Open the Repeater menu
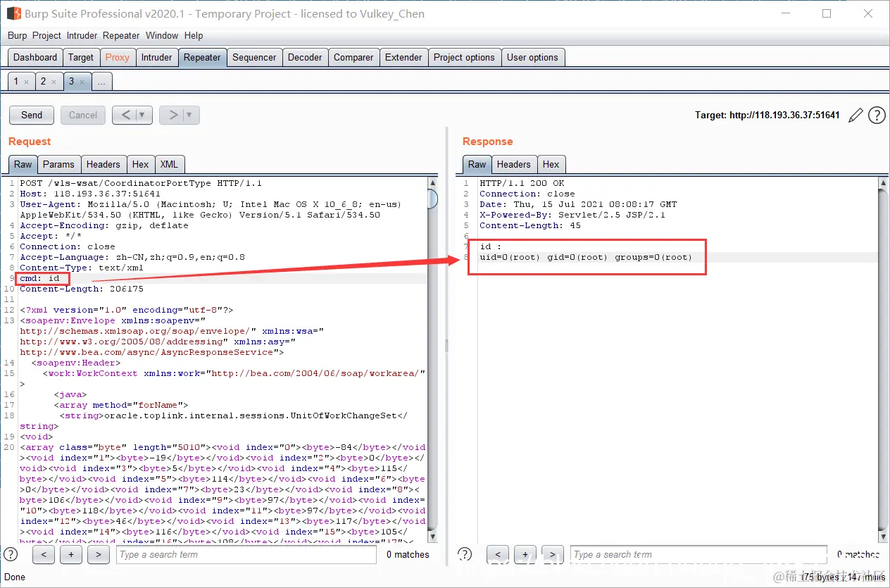Image resolution: width=890 pixels, height=588 pixels. [121, 35]
